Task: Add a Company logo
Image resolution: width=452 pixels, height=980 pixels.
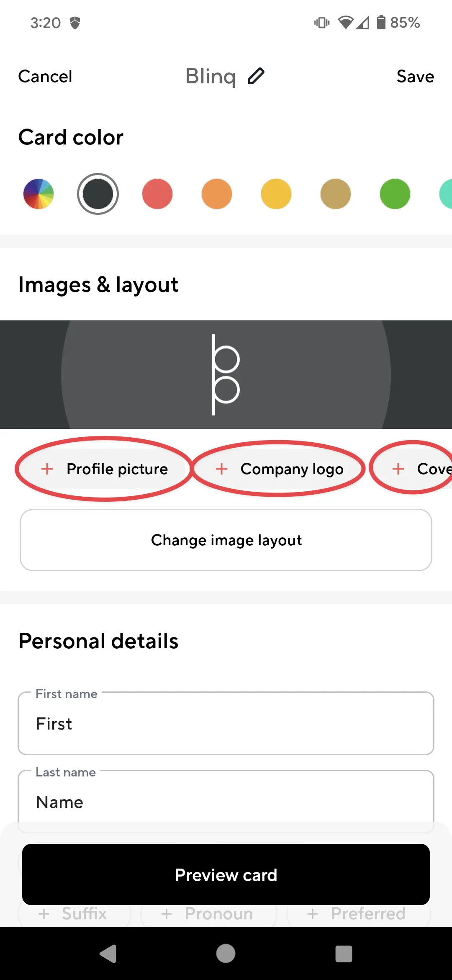Action: tap(279, 469)
